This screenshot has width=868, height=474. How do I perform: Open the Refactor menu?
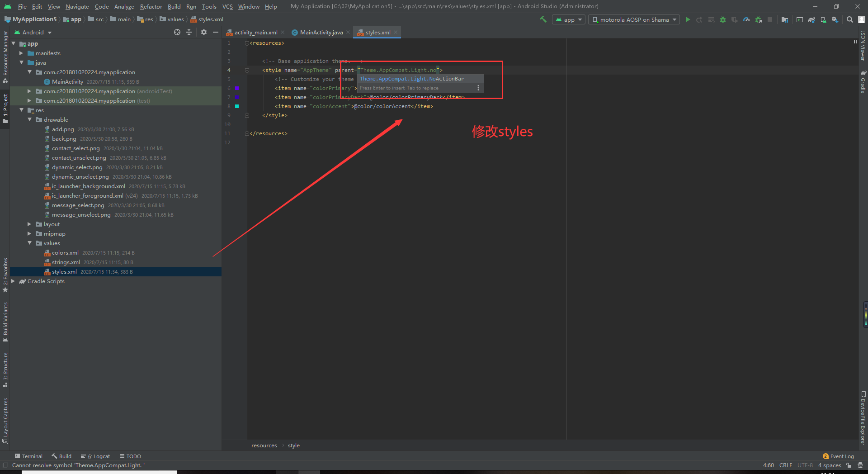(151, 6)
